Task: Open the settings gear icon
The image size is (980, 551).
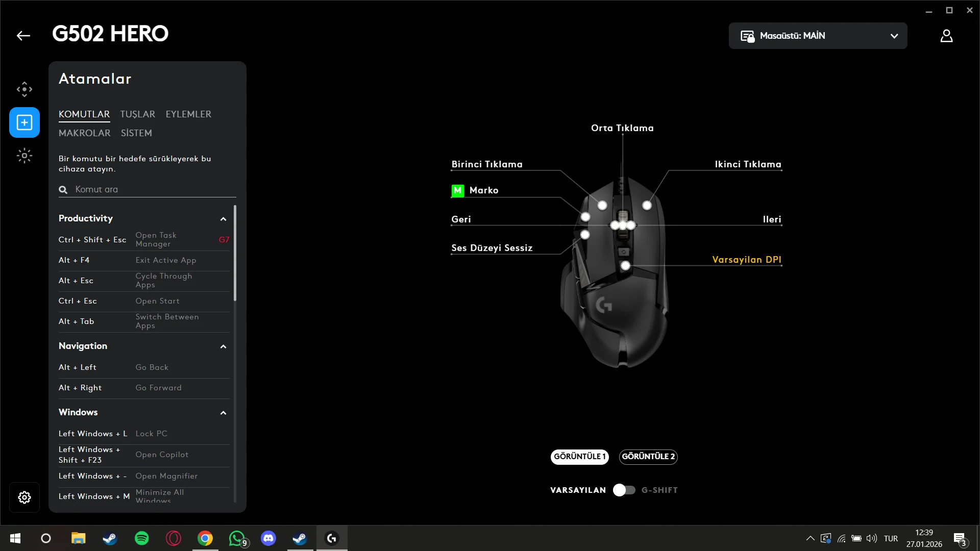Action: pos(24,497)
